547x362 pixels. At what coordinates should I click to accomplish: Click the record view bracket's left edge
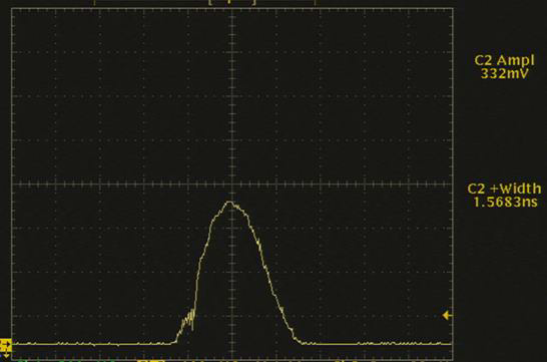pos(210,2)
